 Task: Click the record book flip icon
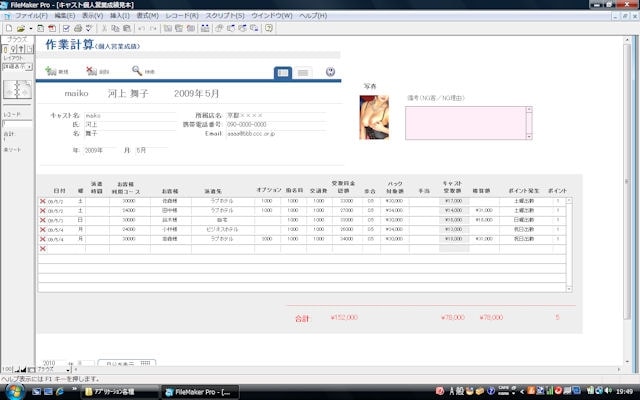18,90
